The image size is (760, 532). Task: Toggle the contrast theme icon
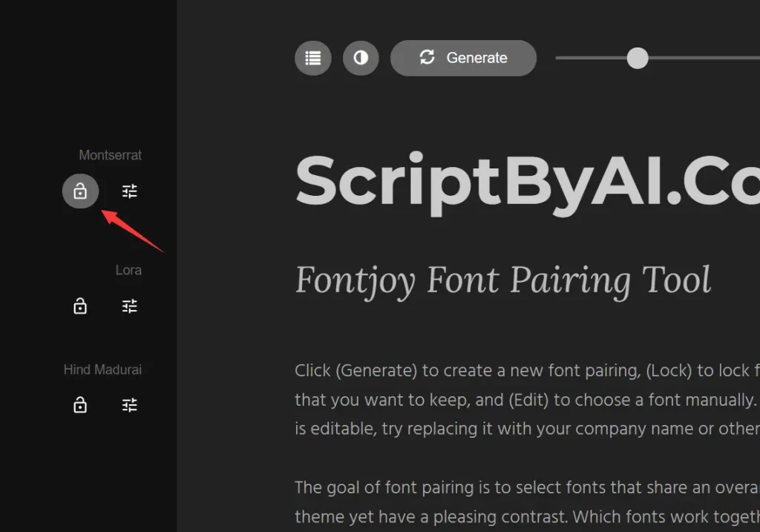pyautogui.click(x=361, y=58)
